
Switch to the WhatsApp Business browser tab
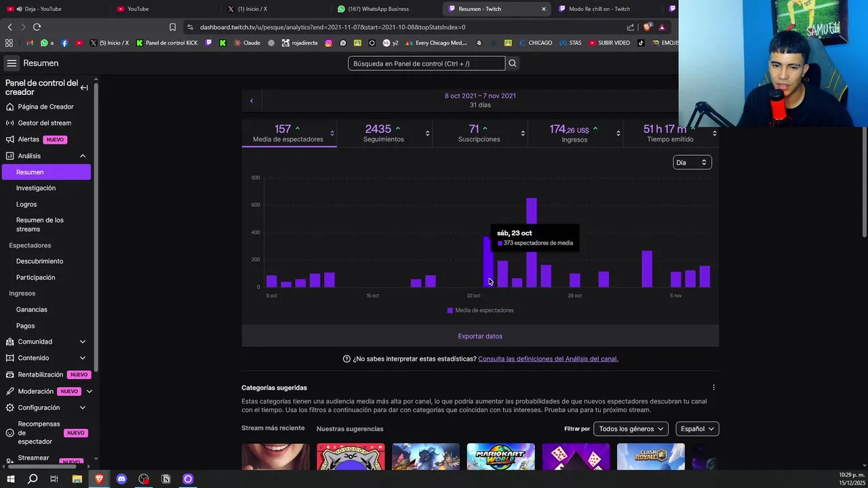click(x=384, y=9)
